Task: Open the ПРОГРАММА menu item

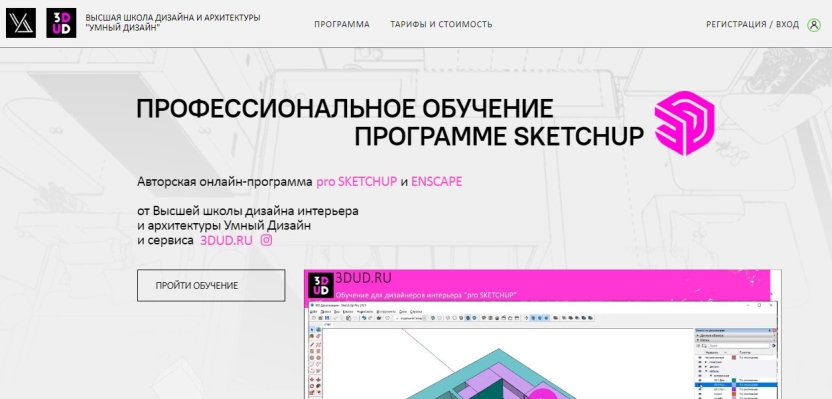Action: click(x=342, y=24)
